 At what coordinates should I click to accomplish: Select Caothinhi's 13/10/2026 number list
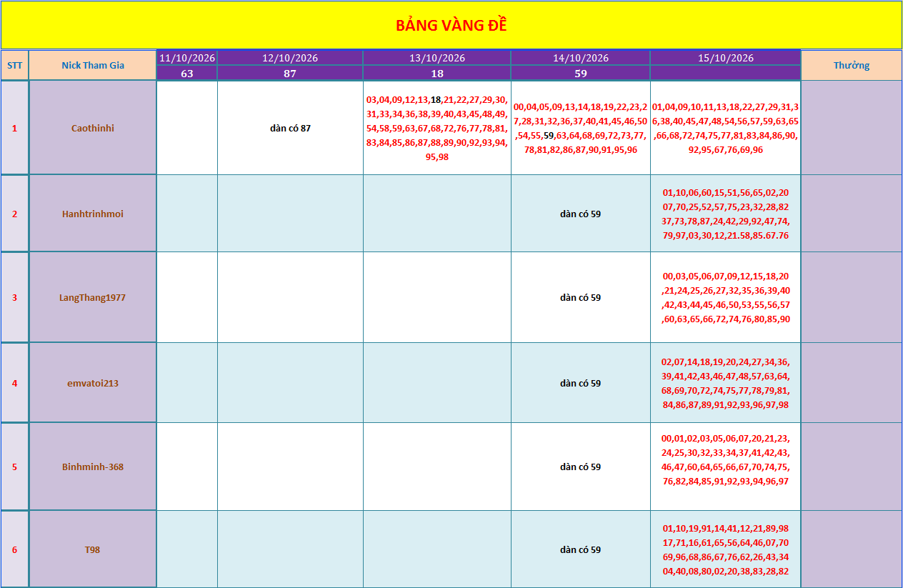click(x=437, y=128)
